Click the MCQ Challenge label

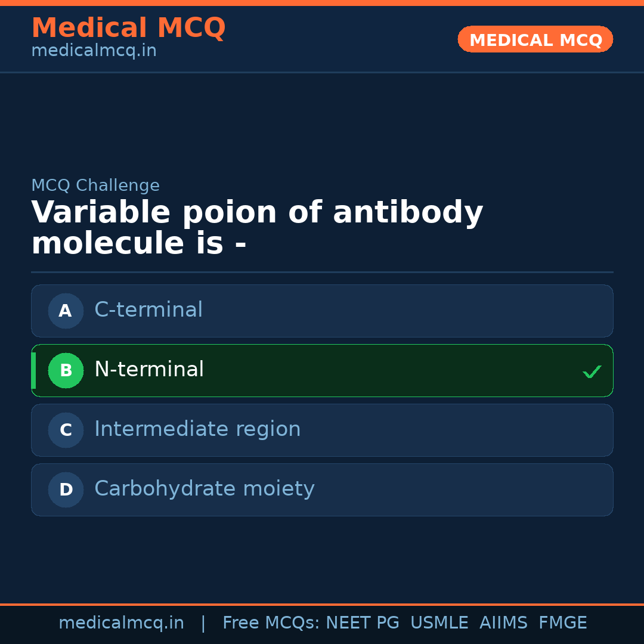[x=95, y=185]
